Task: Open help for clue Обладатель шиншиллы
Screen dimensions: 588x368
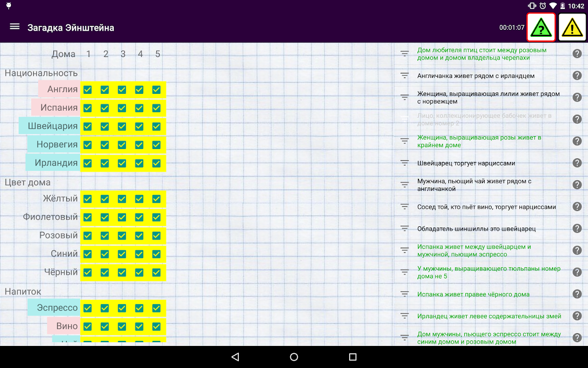Action: click(577, 229)
